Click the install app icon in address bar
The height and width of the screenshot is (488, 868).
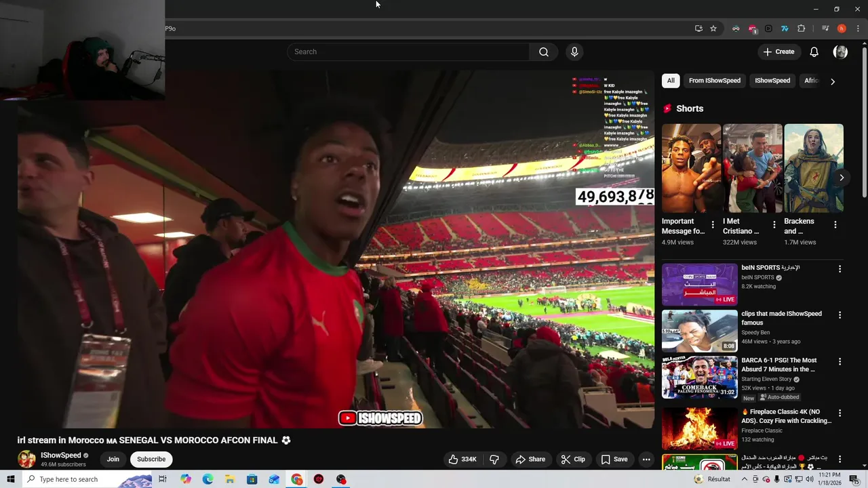click(x=698, y=28)
